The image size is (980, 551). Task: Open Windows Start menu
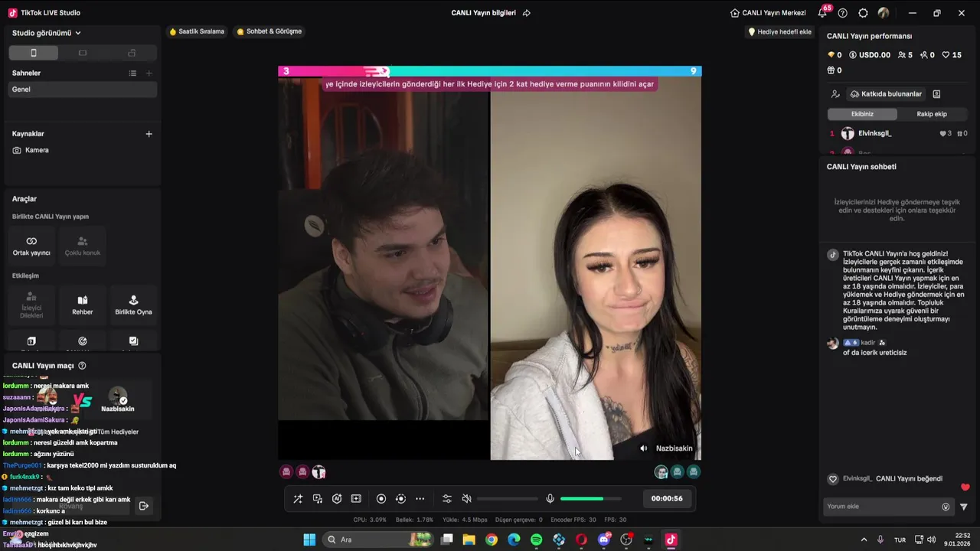[309, 540]
